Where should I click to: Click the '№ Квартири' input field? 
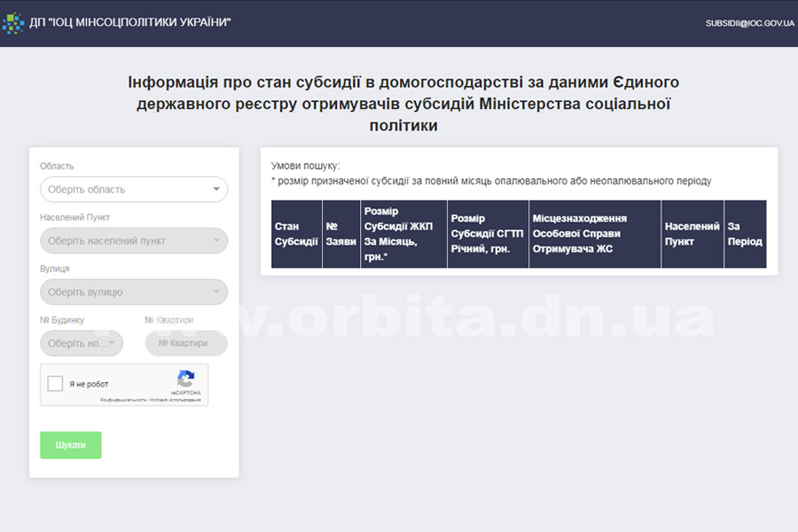coord(186,344)
